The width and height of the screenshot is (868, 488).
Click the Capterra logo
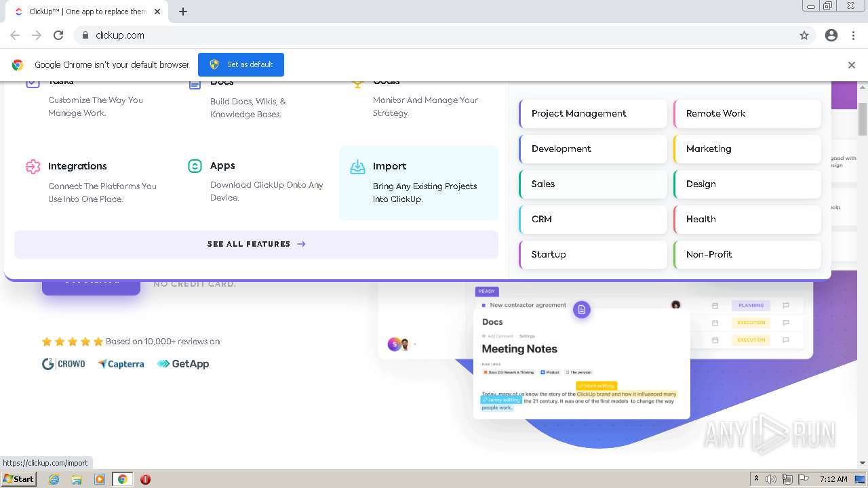pyautogui.click(x=121, y=364)
